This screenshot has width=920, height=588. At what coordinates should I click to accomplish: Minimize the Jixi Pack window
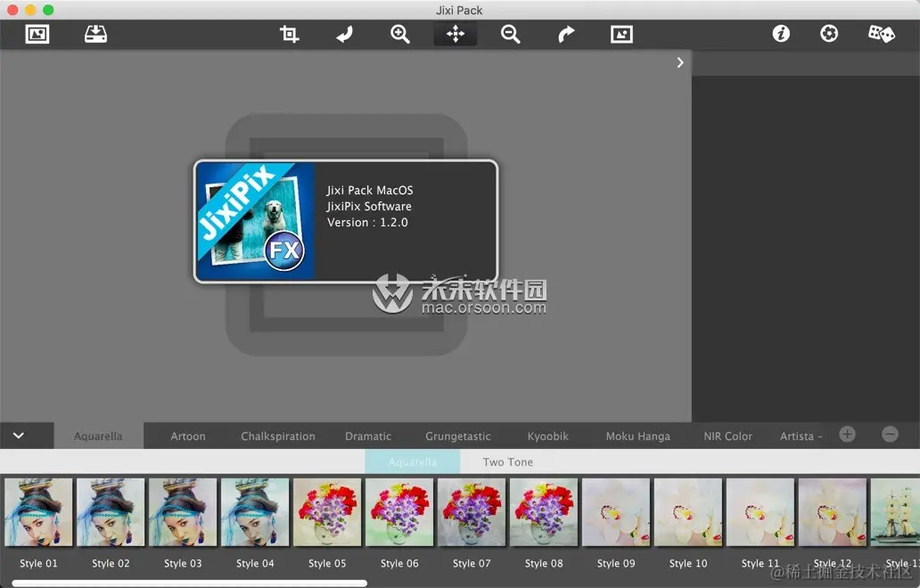(x=30, y=10)
